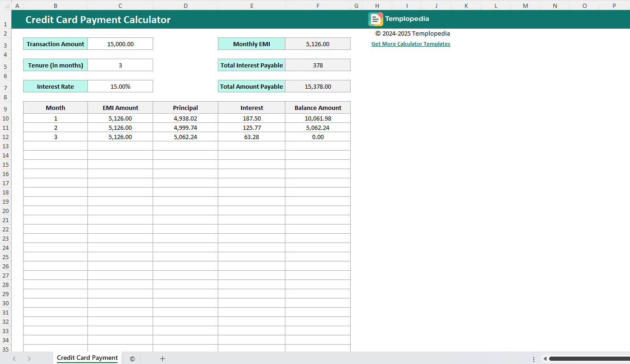630x364 pixels.
Task: Click balance cell 0.00
Action: click(318, 137)
